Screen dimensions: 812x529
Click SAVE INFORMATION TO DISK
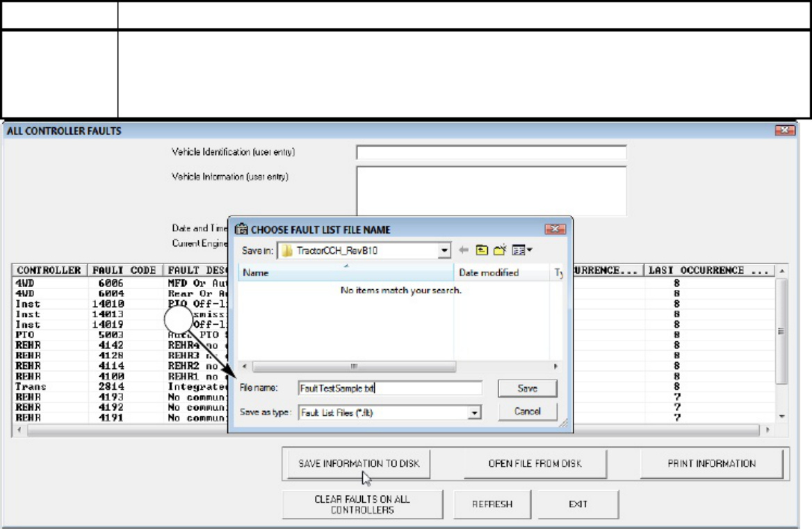click(359, 464)
